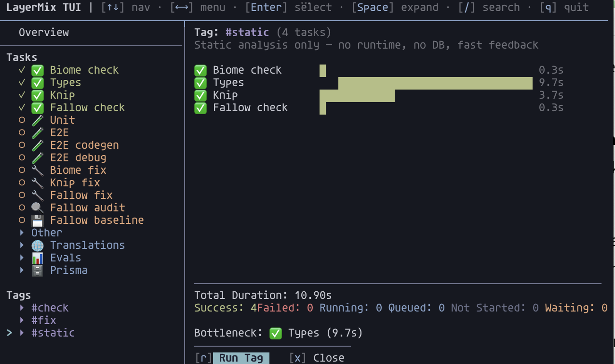
Task: Click the bar chart icon beside Evals
Action: pos(38,258)
